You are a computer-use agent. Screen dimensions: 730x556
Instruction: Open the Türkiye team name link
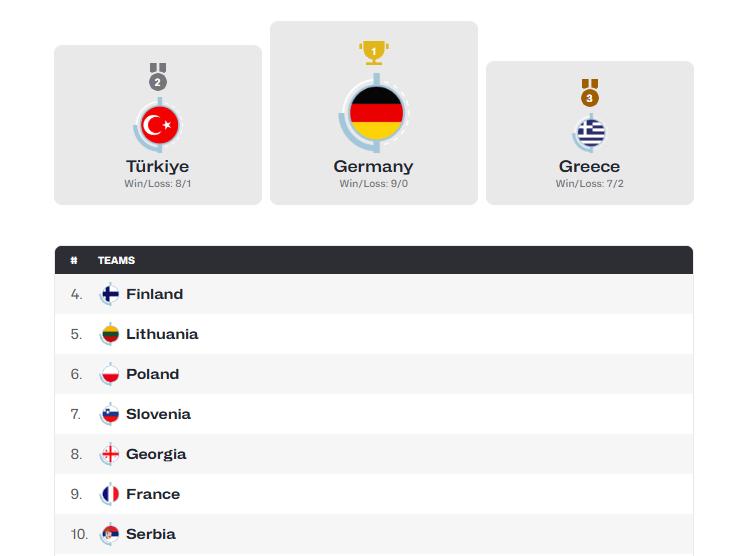click(x=158, y=167)
